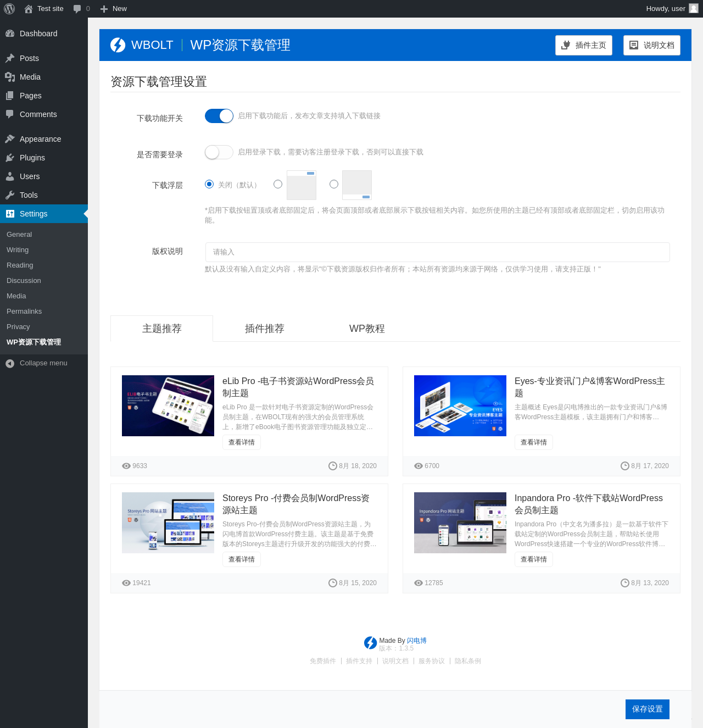The width and height of the screenshot is (703, 728).
Task: Click the Settings sliders icon
Action: click(x=10, y=214)
